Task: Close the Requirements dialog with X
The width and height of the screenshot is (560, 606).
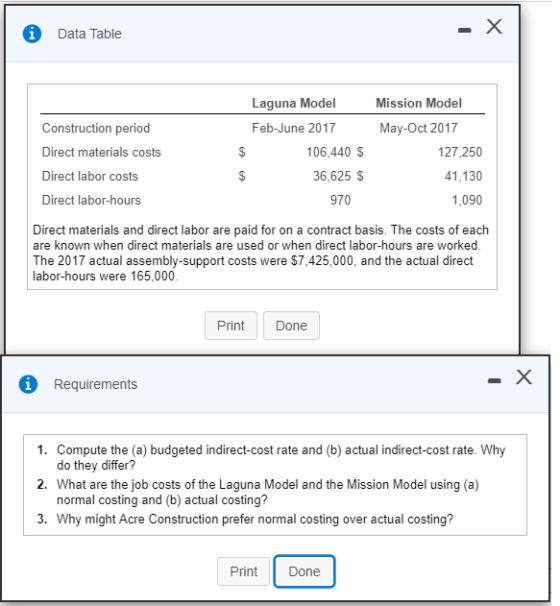Action: click(x=524, y=377)
